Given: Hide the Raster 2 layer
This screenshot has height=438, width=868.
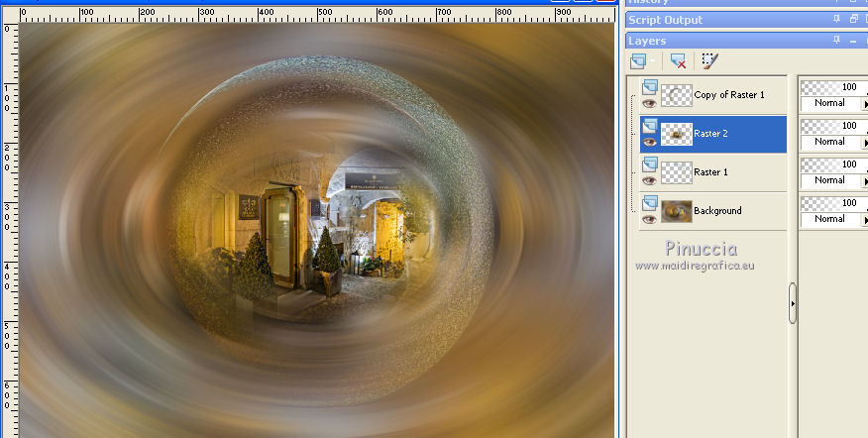Looking at the screenshot, I should coord(649,143).
